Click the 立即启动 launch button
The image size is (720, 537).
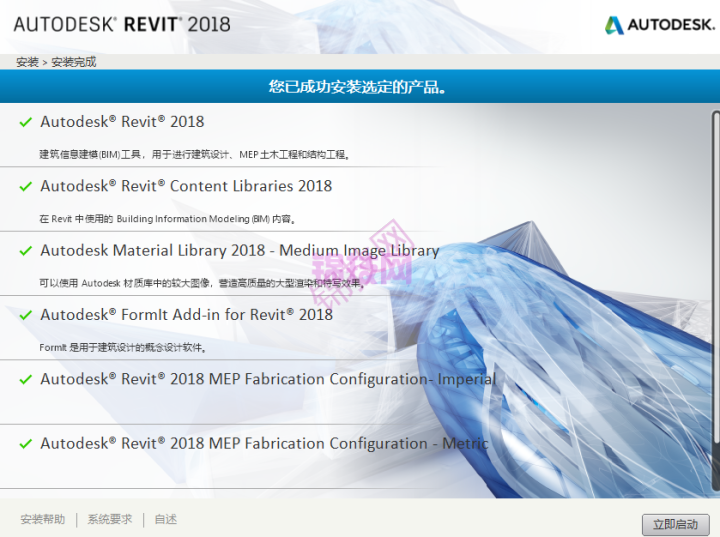(675, 524)
